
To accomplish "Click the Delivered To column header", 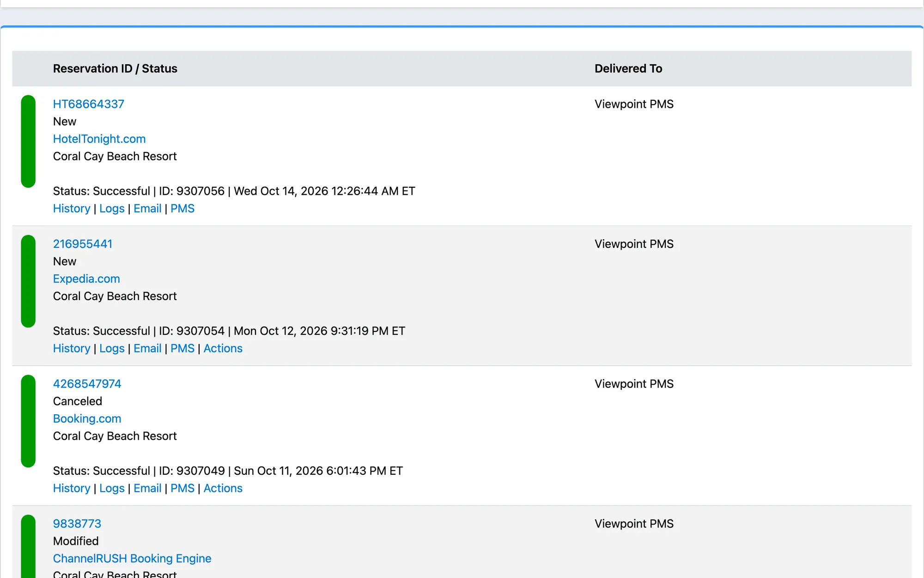I will tap(628, 68).
